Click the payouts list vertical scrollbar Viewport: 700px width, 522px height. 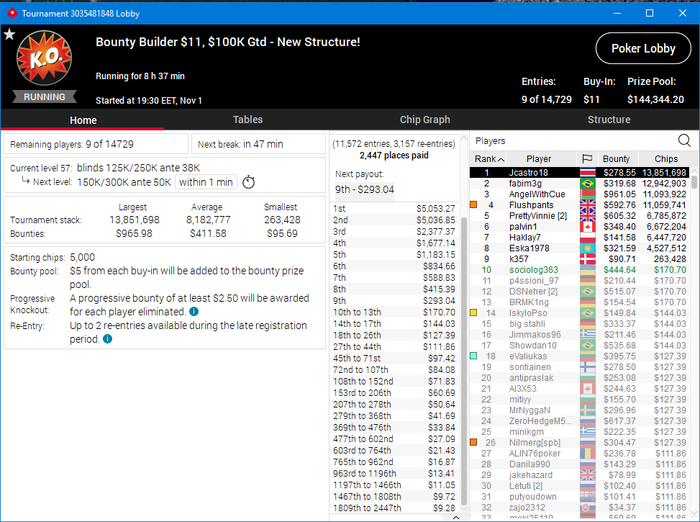coord(463,357)
